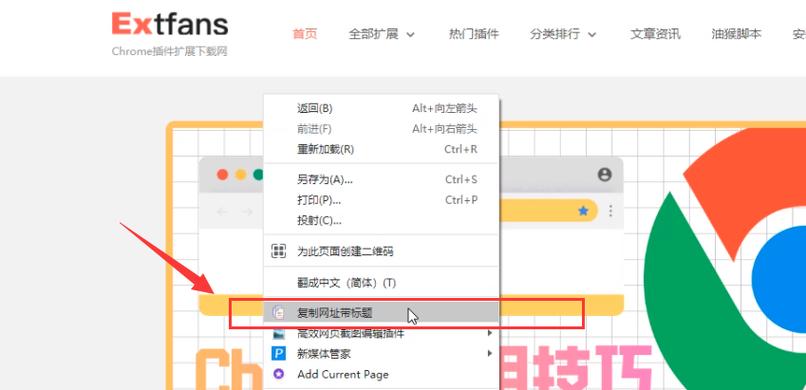This screenshot has height=390, width=806.
Task: Expand the 分类排行 dropdown menu
Action: pyautogui.click(x=563, y=34)
